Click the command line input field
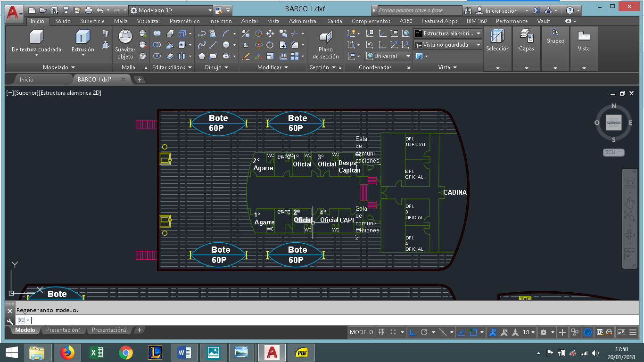Image resolution: width=644 pixels, height=362 pixels. click(x=189, y=321)
